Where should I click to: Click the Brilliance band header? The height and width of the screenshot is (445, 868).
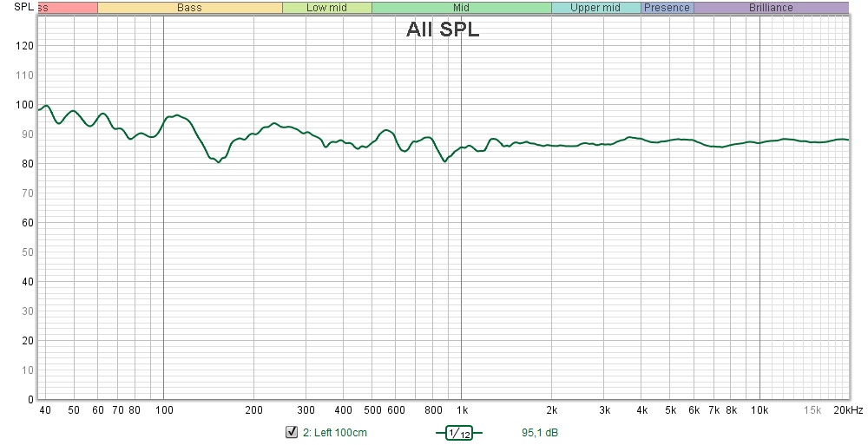click(x=770, y=8)
